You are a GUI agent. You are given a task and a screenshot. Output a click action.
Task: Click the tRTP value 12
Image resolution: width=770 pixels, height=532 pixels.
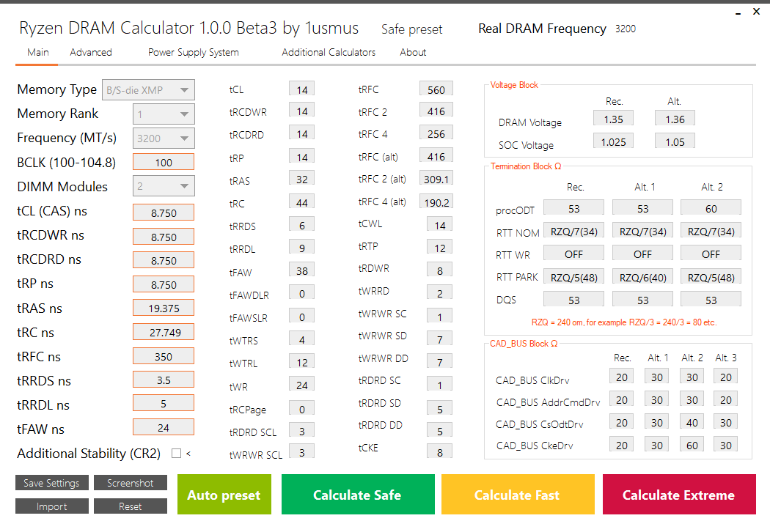[439, 248]
